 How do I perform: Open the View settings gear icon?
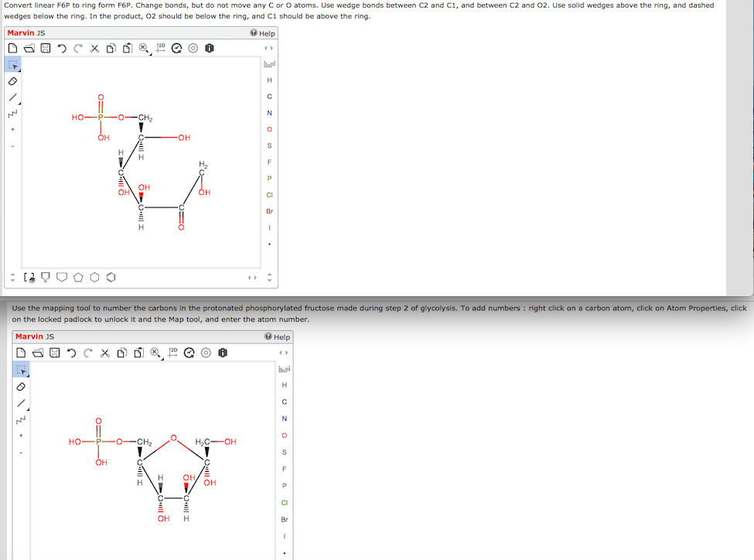pyautogui.click(x=191, y=48)
